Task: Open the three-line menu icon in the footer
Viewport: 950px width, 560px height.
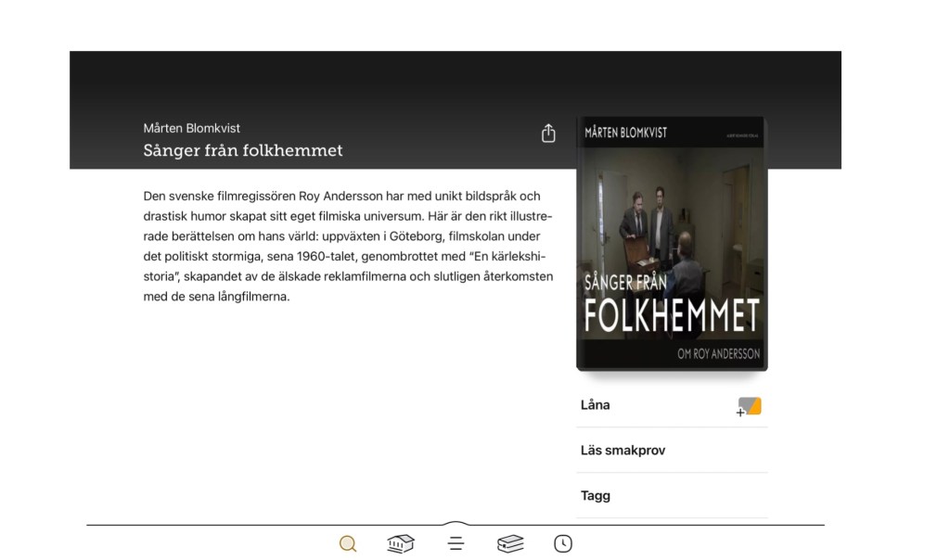Action: (456, 543)
